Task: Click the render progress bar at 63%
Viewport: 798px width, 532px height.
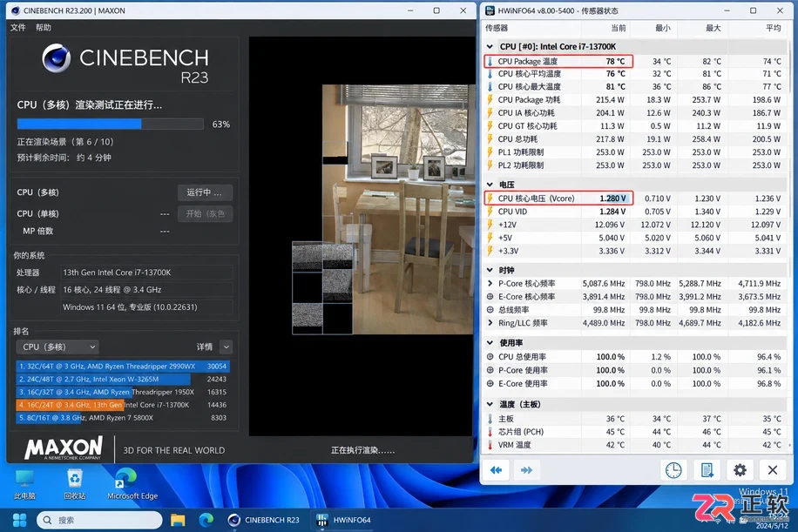Action: click(x=111, y=125)
